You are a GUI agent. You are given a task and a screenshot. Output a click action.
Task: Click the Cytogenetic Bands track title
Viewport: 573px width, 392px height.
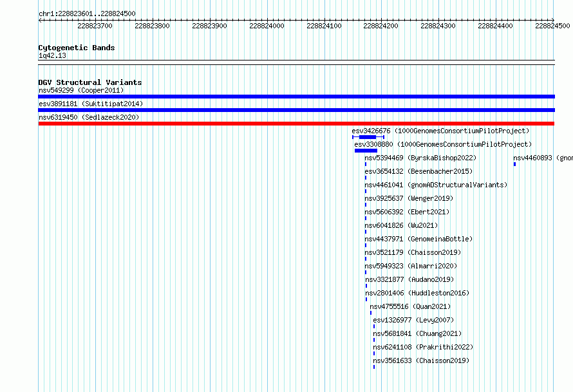click(77, 48)
